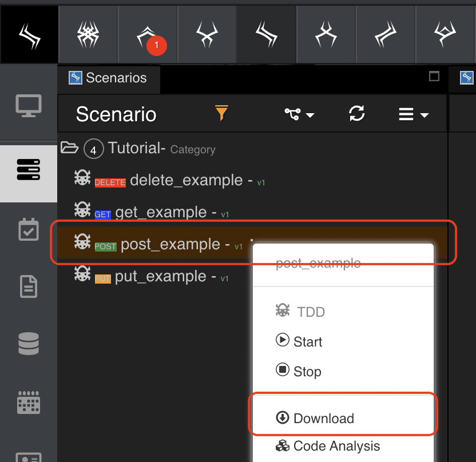Maximize the Scenarios panel using the square icon
This screenshot has width=476, height=462.
point(434,76)
